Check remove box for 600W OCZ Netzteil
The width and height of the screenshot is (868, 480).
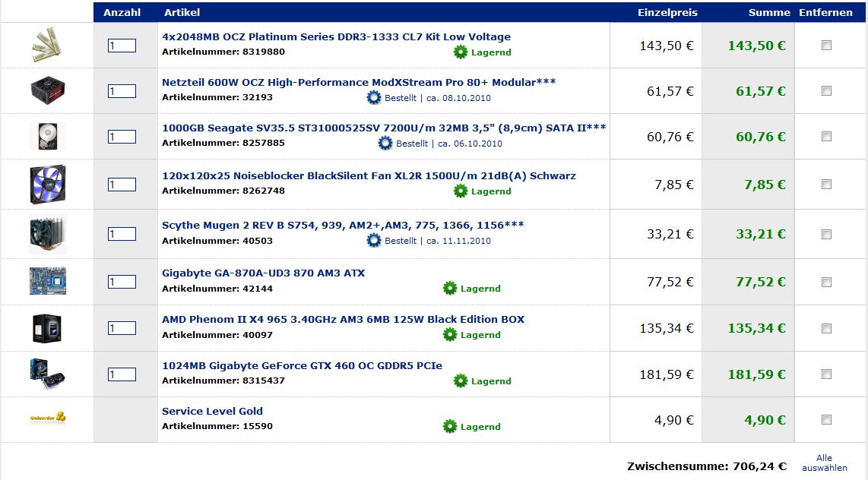click(826, 90)
